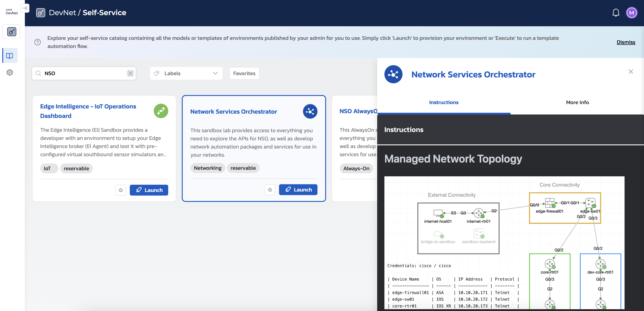Open the catalog book icon in sidebar
Image resolution: width=644 pixels, height=311 pixels.
tap(10, 55)
